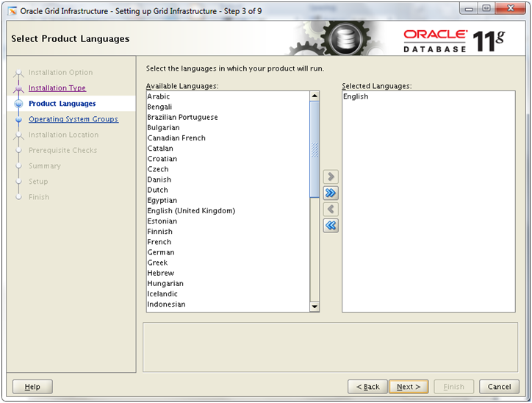Go back with the Back button
The height and width of the screenshot is (403, 532).
(368, 387)
